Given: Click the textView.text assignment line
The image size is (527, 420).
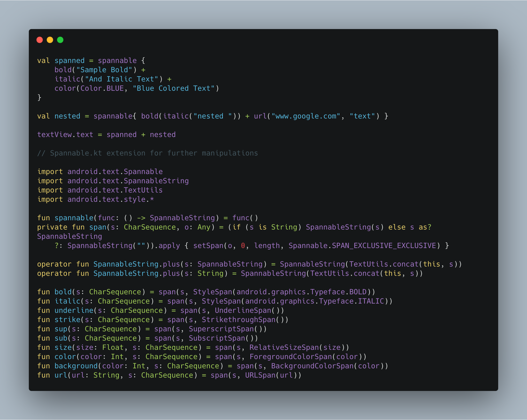Looking at the screenshot, I should click(106, 135).
